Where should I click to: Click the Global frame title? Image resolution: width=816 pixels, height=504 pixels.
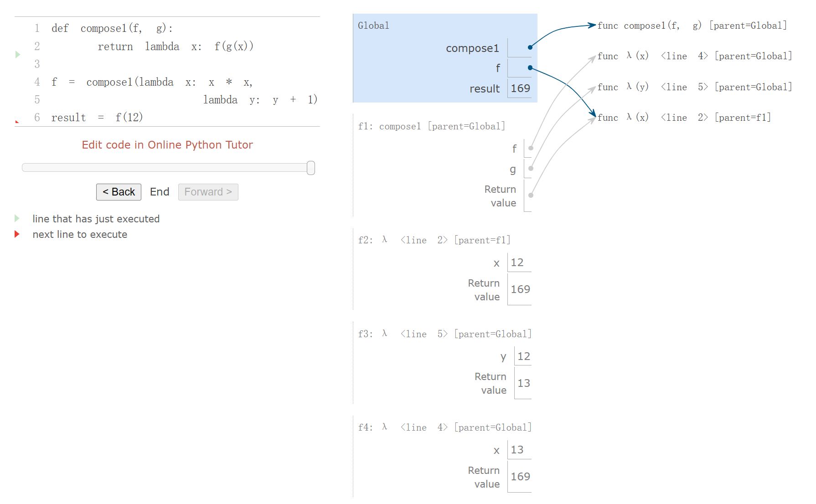373,26
